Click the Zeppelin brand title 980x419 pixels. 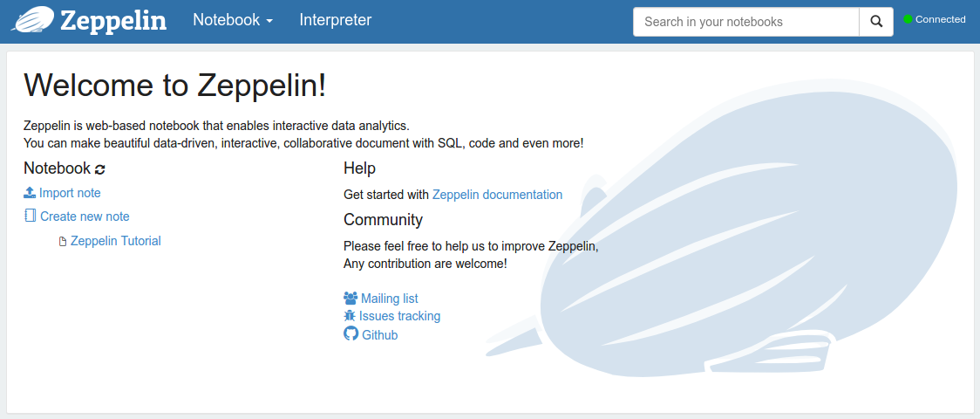113,20
